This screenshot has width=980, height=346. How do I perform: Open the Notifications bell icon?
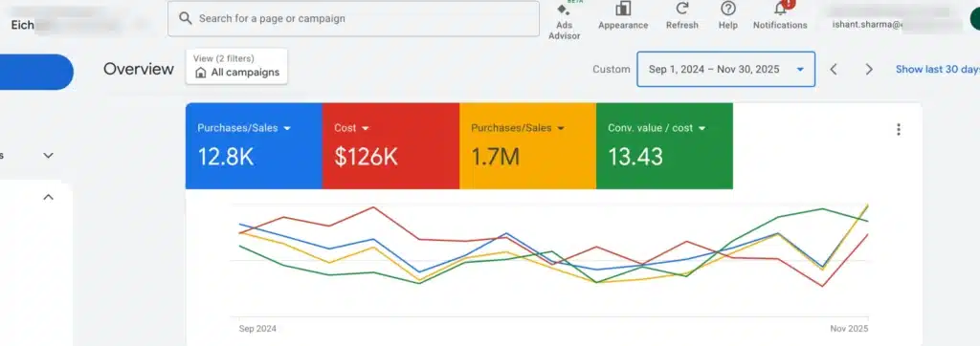[x=781, y=9]
